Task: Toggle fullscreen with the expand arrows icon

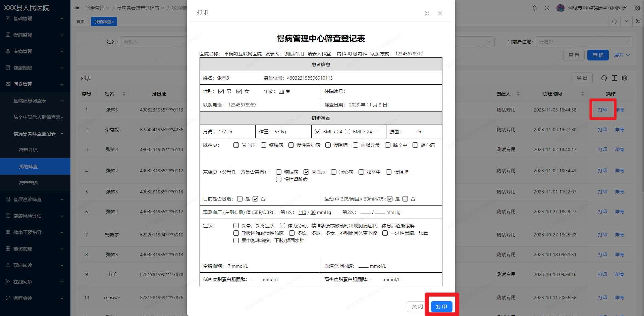Action: click(x=547, y=8)
